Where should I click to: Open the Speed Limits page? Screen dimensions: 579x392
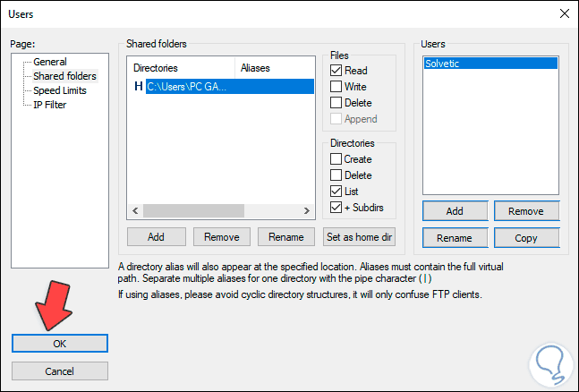coord(60,90)
